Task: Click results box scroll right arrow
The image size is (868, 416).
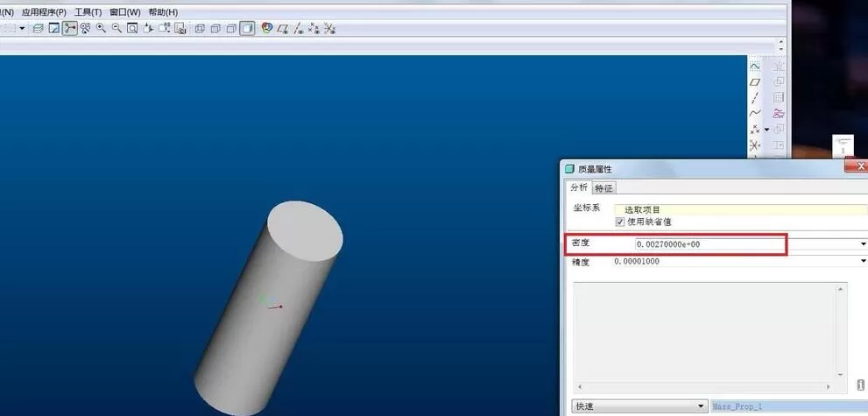Action: tap(829, 387)
